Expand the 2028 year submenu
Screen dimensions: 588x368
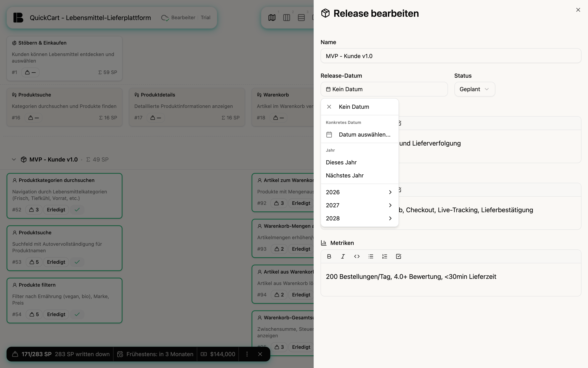pyautogui.click(x=359, y=218)
